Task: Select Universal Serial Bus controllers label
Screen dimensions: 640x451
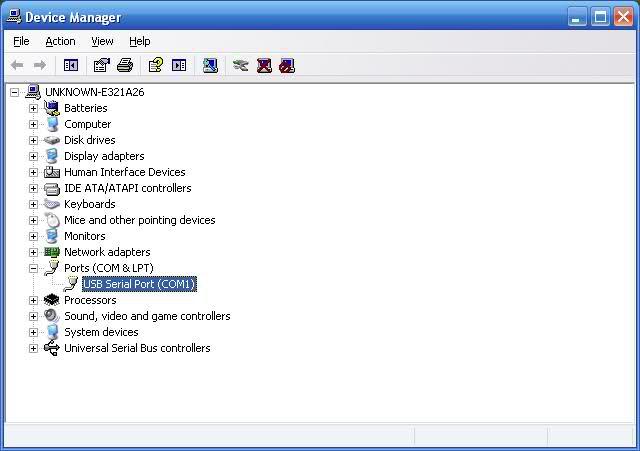Action: click(x=137, y=348)
